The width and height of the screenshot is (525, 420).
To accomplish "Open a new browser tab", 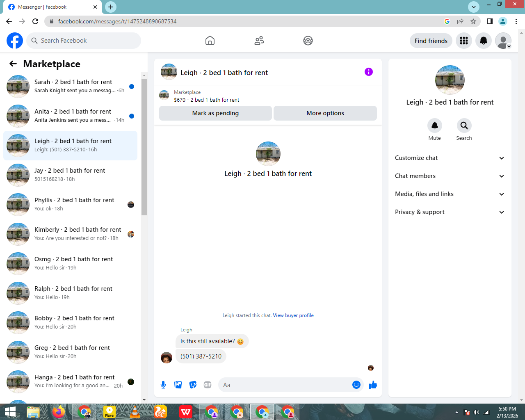I will point(111,7).
